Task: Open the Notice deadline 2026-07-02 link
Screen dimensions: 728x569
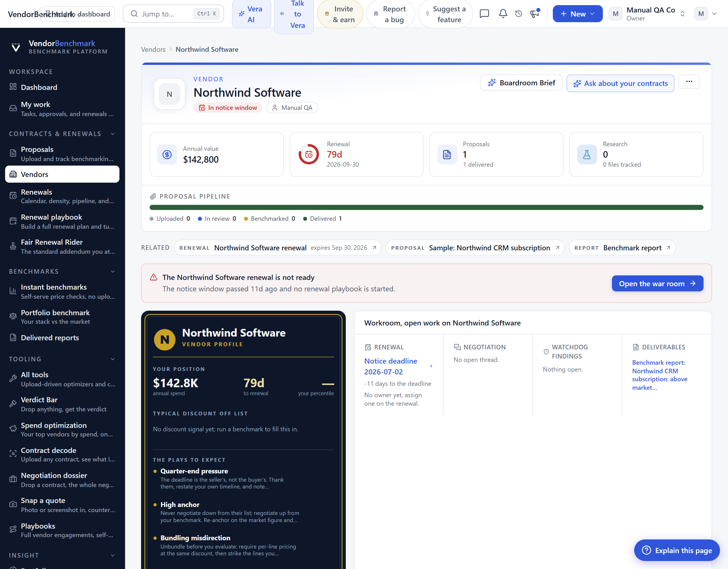Action: pyautogui.click(x=391, y=366)
